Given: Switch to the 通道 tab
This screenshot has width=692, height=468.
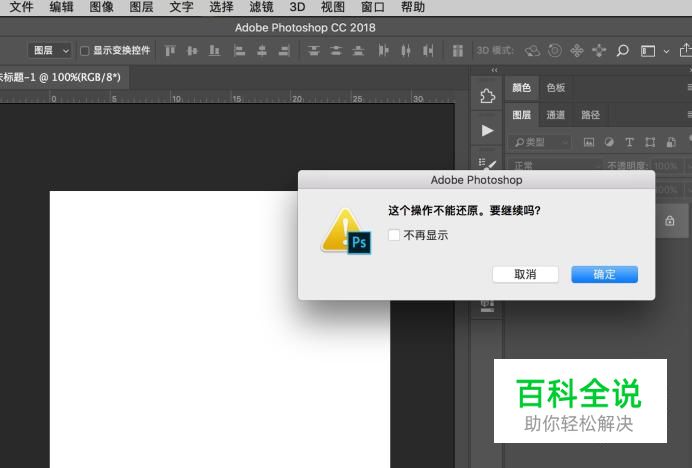Looking at the screenshot, I should point(556,115).
